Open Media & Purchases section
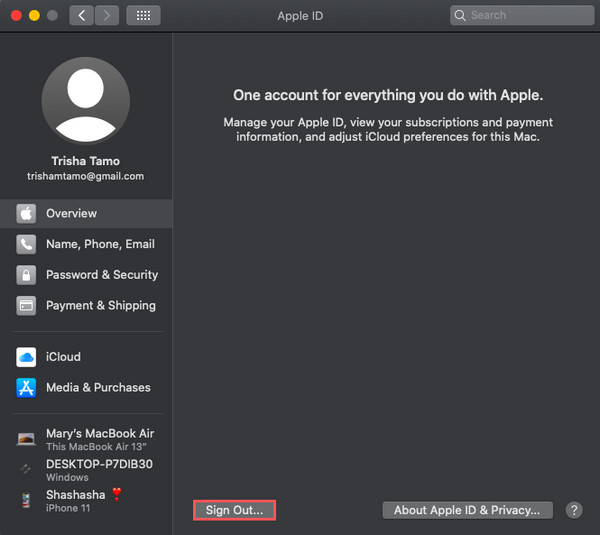Screen dimensions: 600x535 tap(86, 388)
